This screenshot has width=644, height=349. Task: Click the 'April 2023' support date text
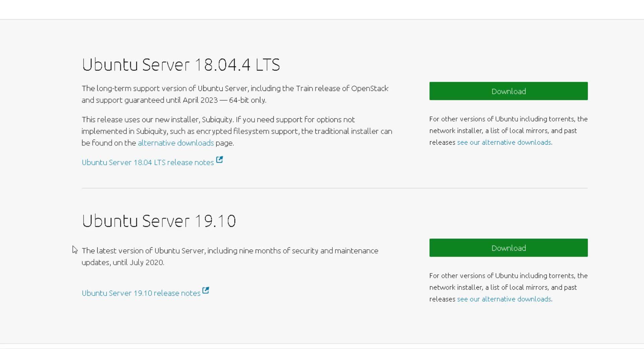(x=200, y=100)
